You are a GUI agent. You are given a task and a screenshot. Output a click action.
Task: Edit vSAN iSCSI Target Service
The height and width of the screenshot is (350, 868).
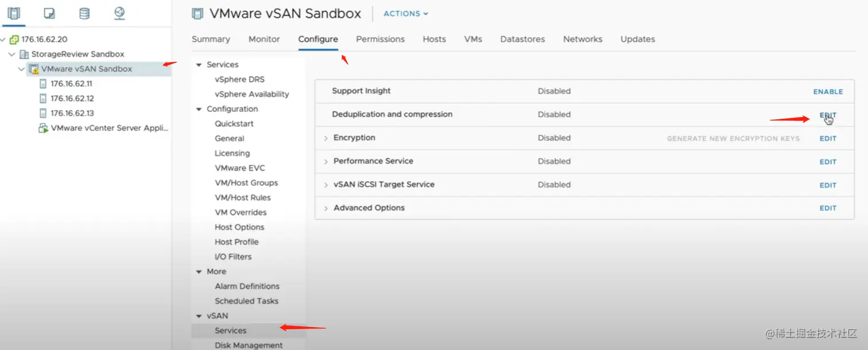(828, 185)
